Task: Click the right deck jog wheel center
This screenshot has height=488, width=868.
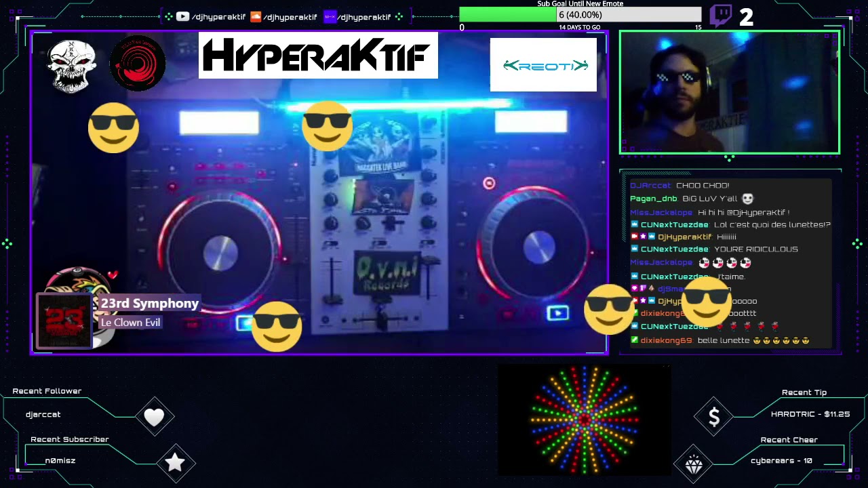Action: pos(539,247)
